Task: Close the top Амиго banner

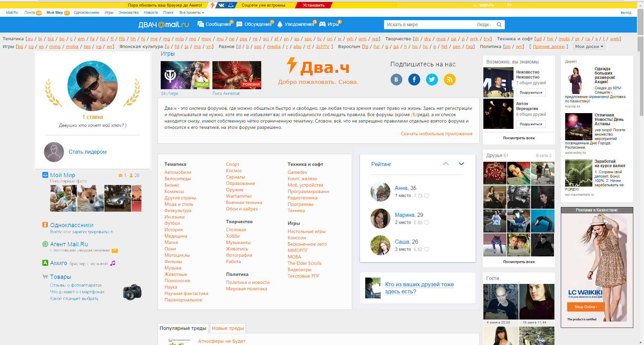Action: click(x=484, y=5)
